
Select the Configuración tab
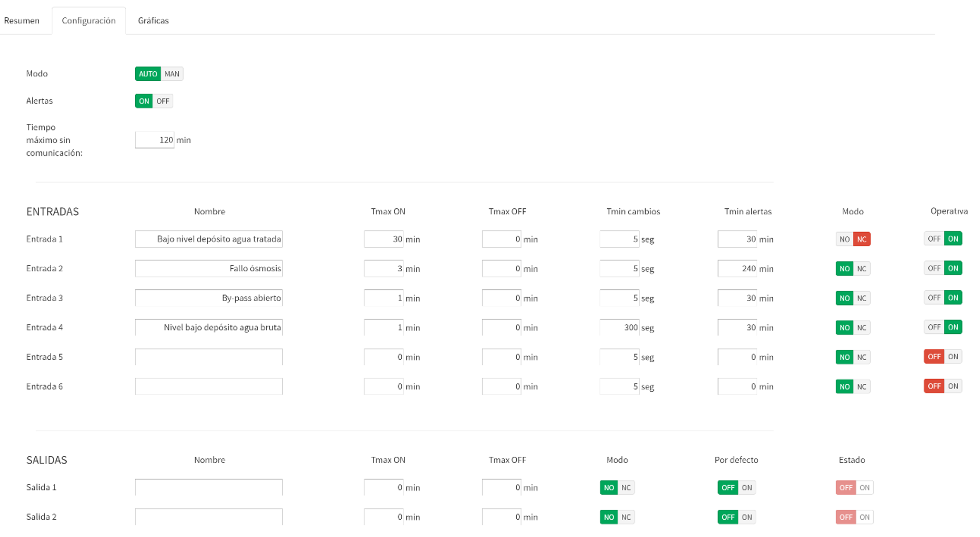coord(89,21)
